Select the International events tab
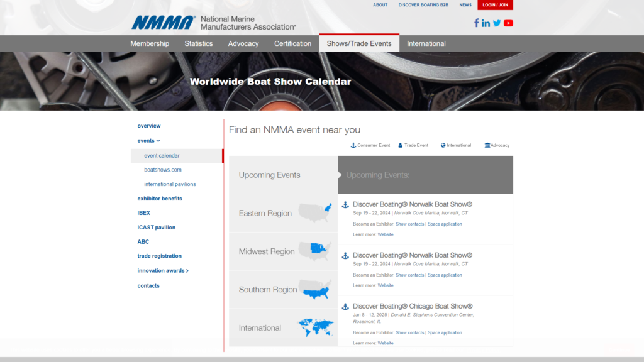The height and width of the screenshot is (362, 644). tap(284, 327)
